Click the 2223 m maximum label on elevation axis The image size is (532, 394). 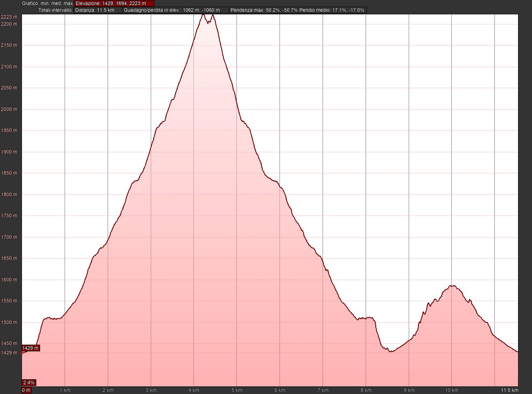pos(10,16)
